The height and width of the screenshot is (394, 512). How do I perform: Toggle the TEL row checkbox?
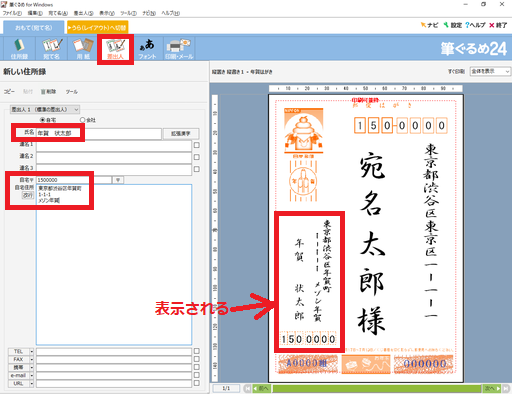pyautogui.click(x=197, y=351)
